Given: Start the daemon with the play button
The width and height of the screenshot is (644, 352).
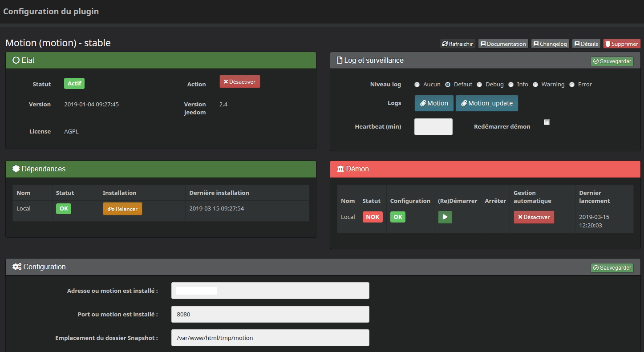Looking at the screenshot, I should 445,217.
